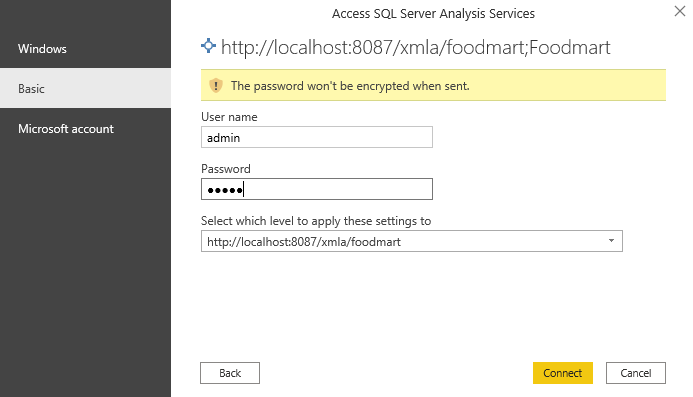Click the level dropdown arrow
This screenshot has height=397, width=693.
coord(611,241)
